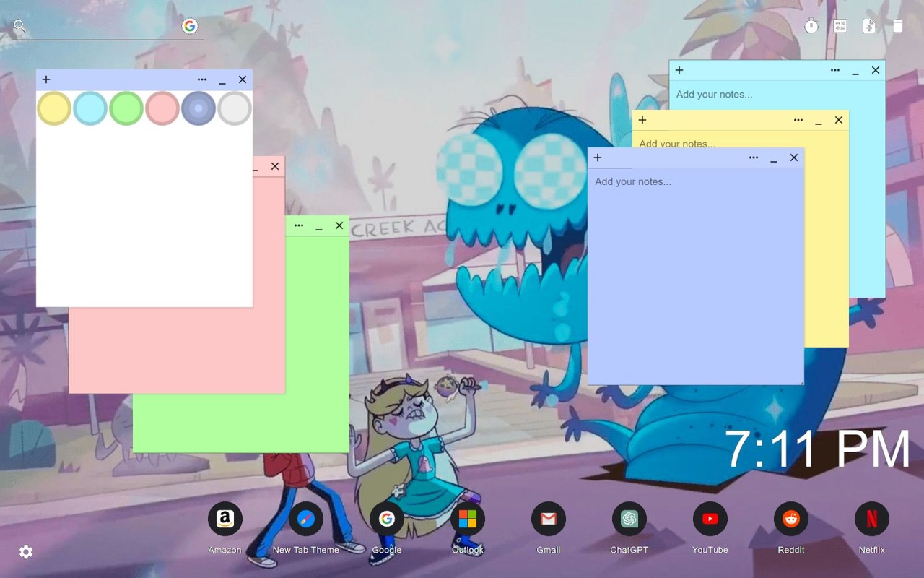
Task: Open the yellow note's three-dot menu
Action: pyautogui.click(x=798, y=120)
